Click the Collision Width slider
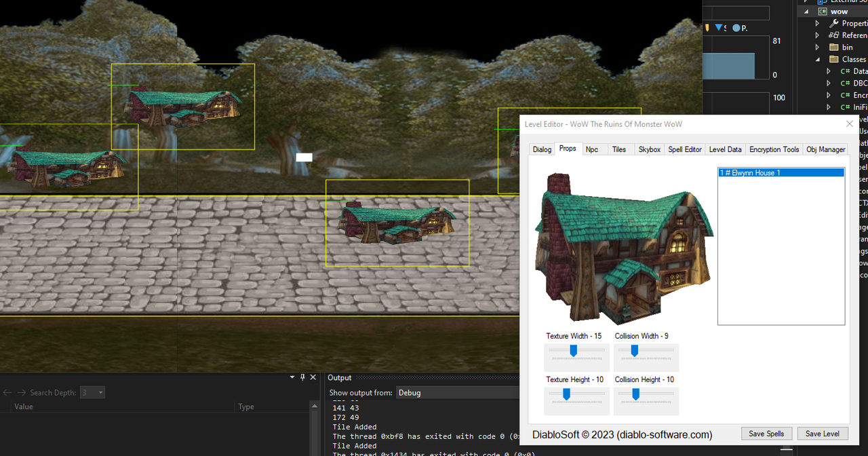868x456 pixels. point(646,357)
